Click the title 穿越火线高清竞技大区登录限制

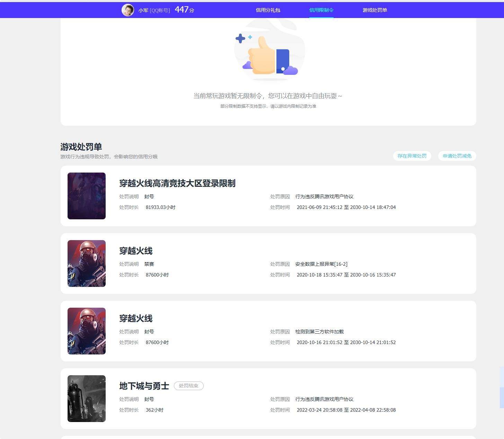[x=177, y=183]
